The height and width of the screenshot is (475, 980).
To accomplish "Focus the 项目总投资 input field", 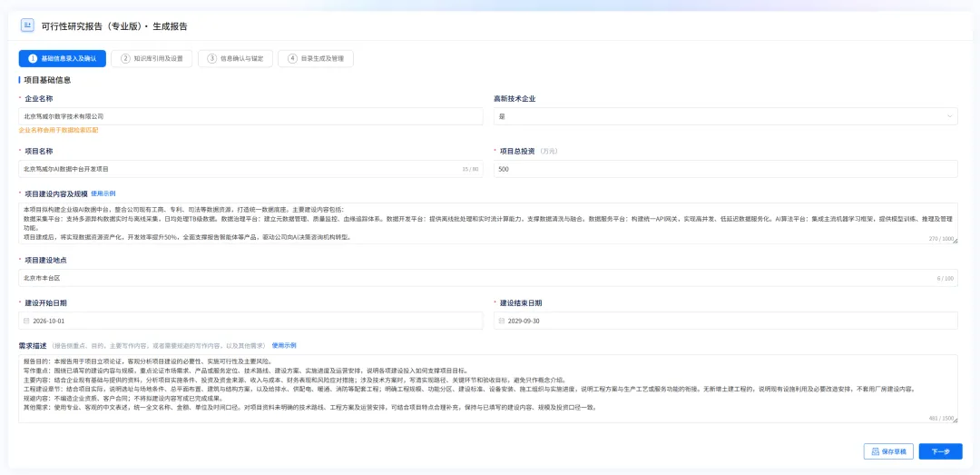I will click(x=726, y=169).
